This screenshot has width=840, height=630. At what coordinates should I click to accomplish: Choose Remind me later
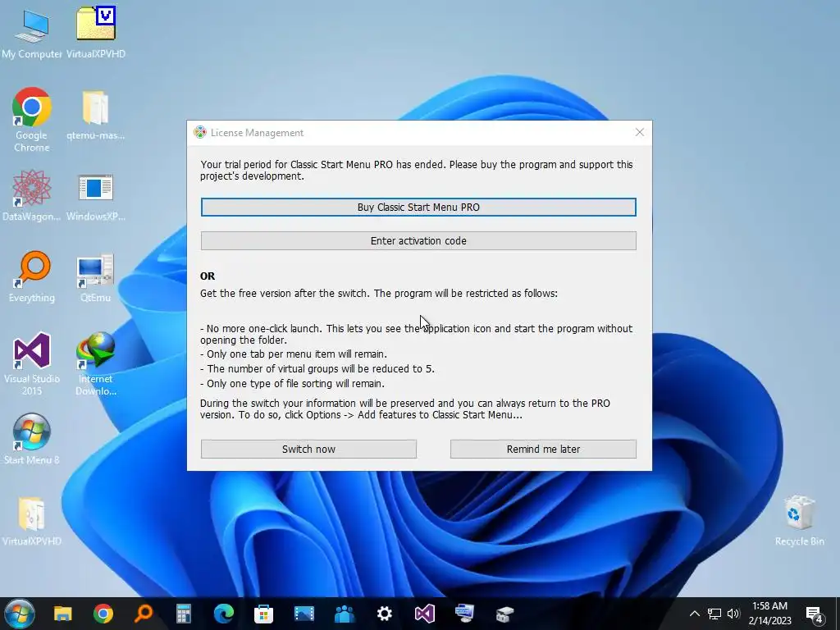[543, 449]
